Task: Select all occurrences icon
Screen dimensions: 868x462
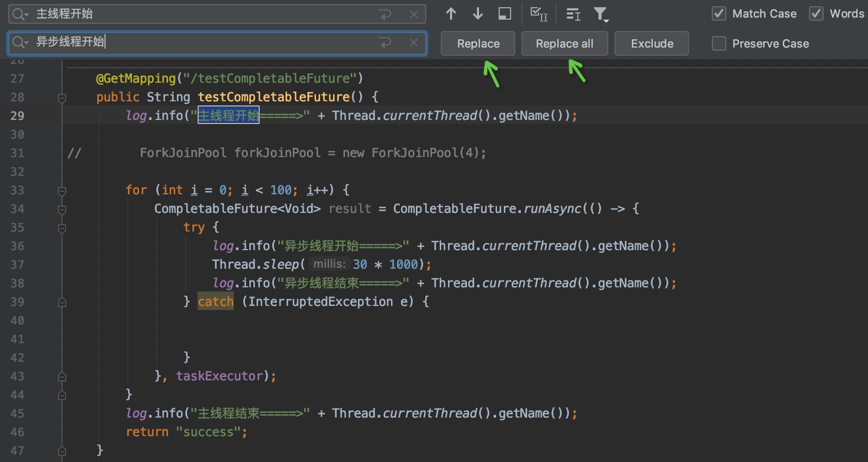Action: [539, 14]
